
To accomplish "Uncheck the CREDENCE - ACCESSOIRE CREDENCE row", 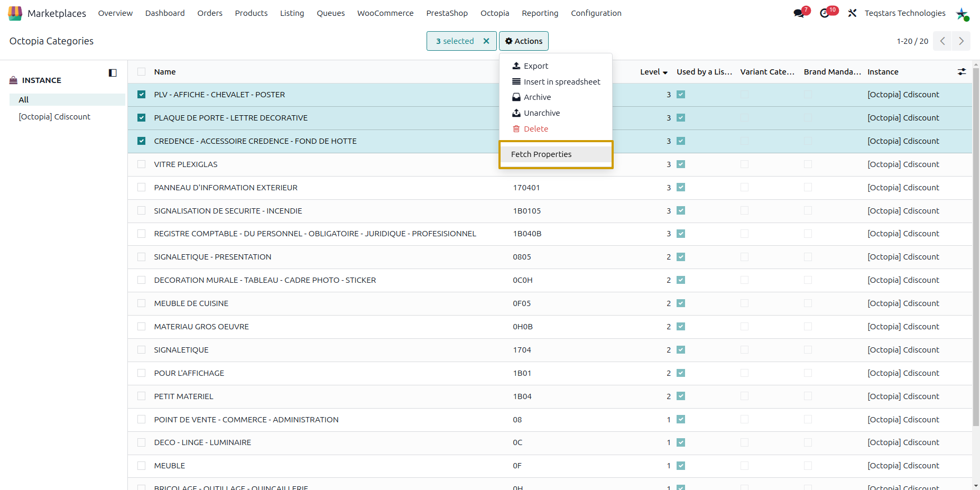I will click(x=141, y=141).
